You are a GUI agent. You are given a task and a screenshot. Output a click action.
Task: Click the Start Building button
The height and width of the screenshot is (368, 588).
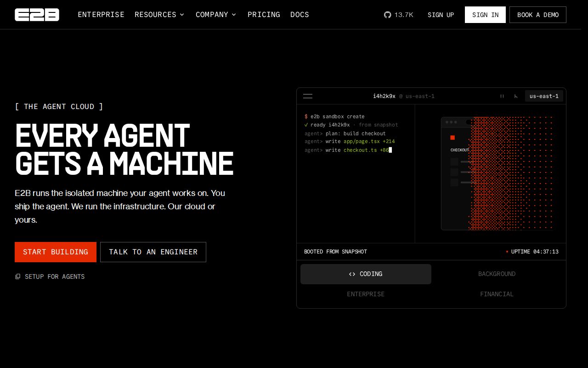pyautogui.click(x=56, y=252)
